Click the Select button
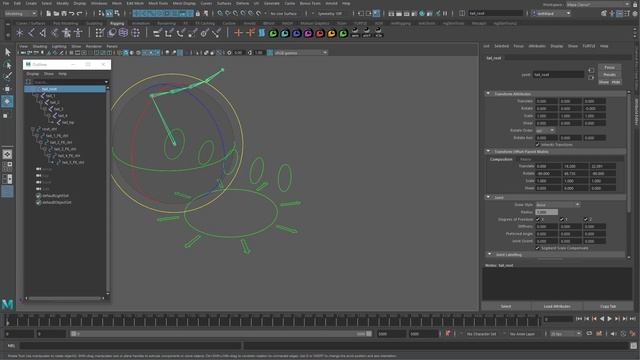Viewport: 640px width, 360px height. (x=506, y=306)
